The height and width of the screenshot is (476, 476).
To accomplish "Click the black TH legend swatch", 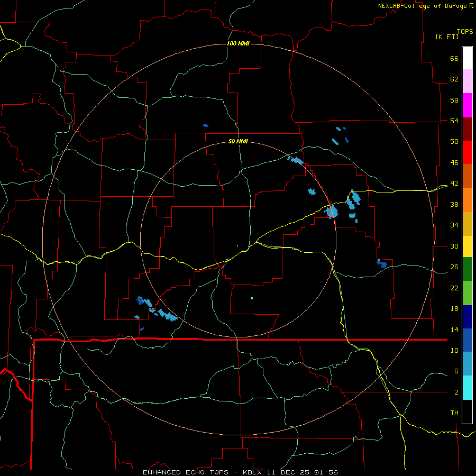I will 467,411.
